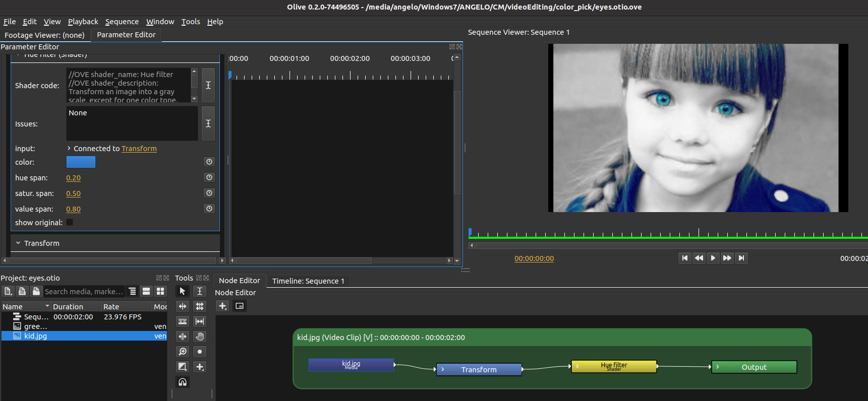
Task: Click the fast-forward/next frame button
Action: (727, 258)
